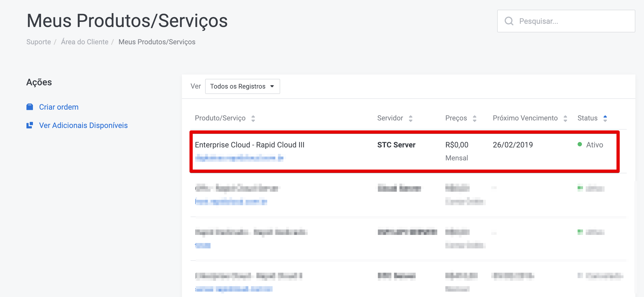
Task: Click the Status column header
Action: pos(587,118)
